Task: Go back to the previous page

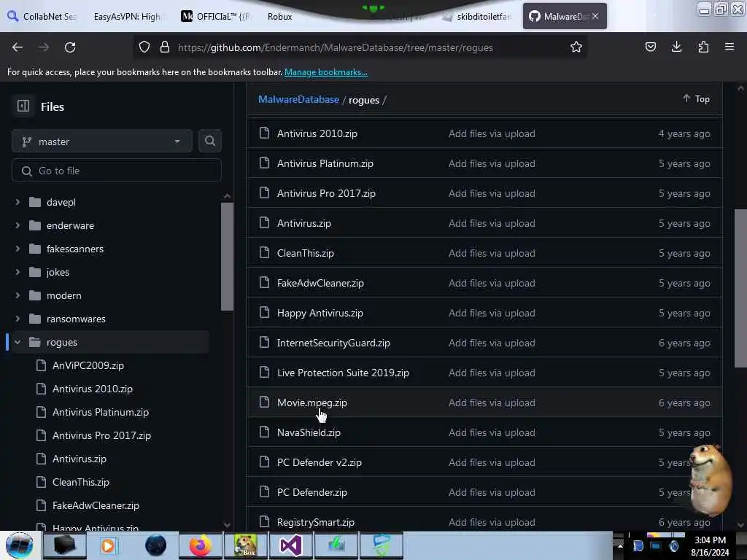Action: coord(18,47)
